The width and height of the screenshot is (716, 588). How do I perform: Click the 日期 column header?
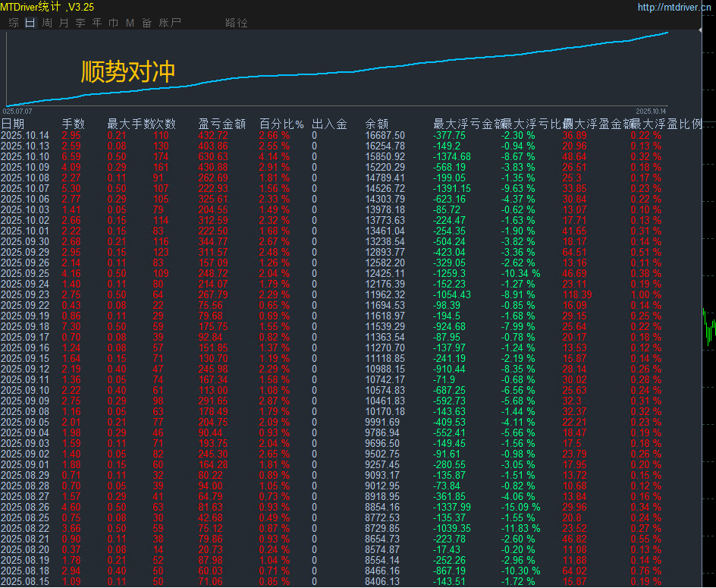12,124
